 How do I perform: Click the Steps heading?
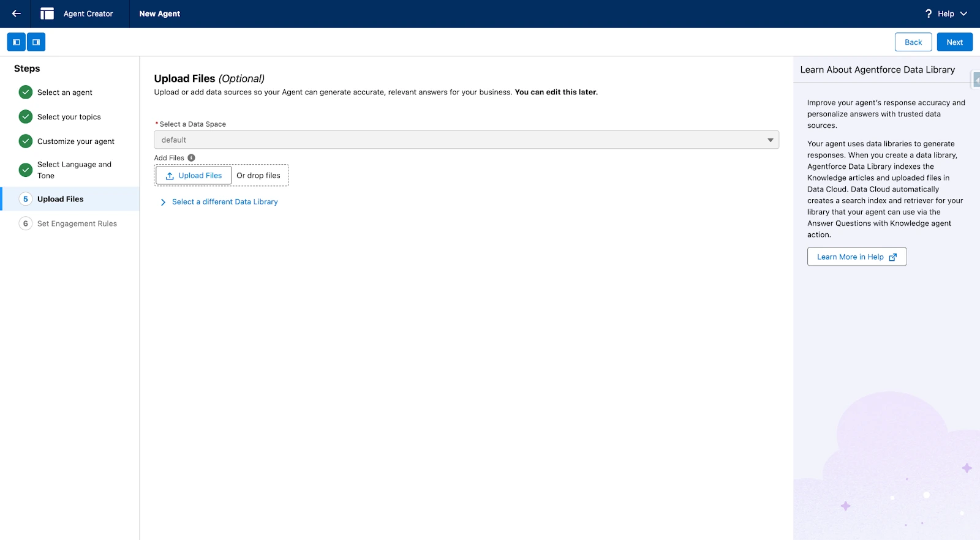pos(27,69)
